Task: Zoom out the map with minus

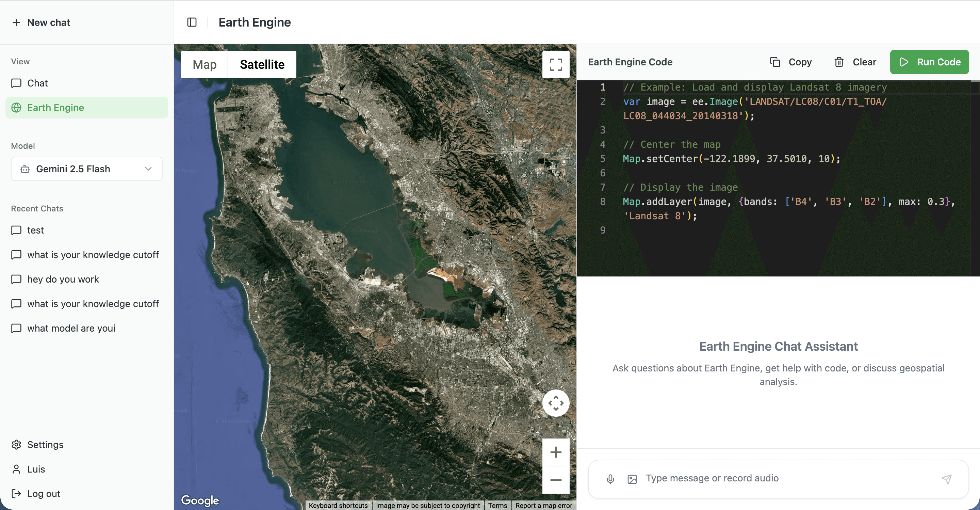Action: click(x=555, y=480)
